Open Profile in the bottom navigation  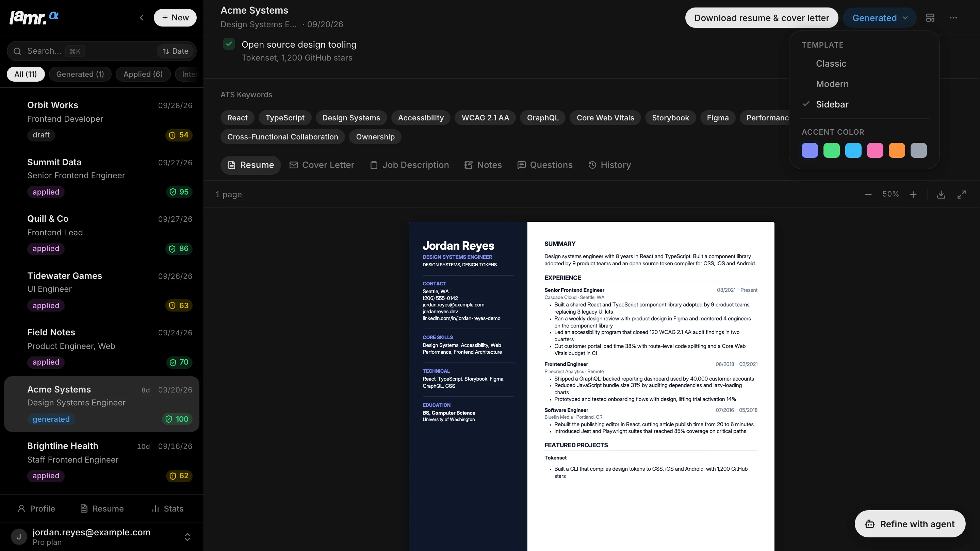[x=36, y=509]
